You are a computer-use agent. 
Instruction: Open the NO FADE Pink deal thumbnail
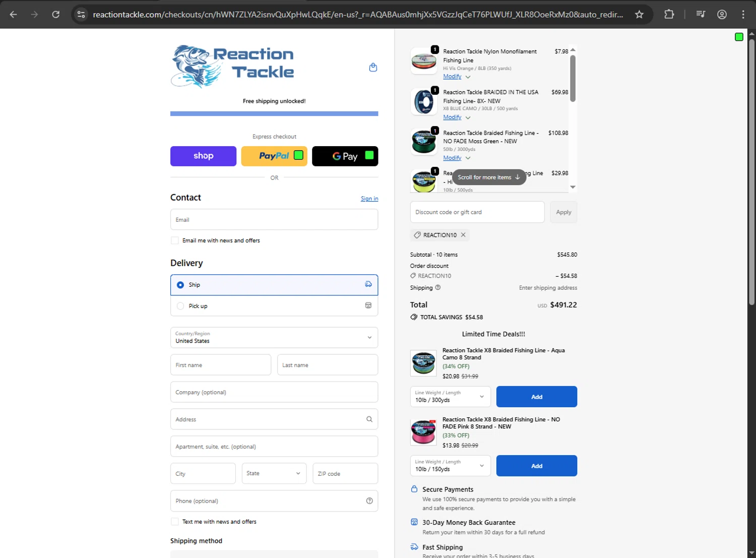pos(423,432)
